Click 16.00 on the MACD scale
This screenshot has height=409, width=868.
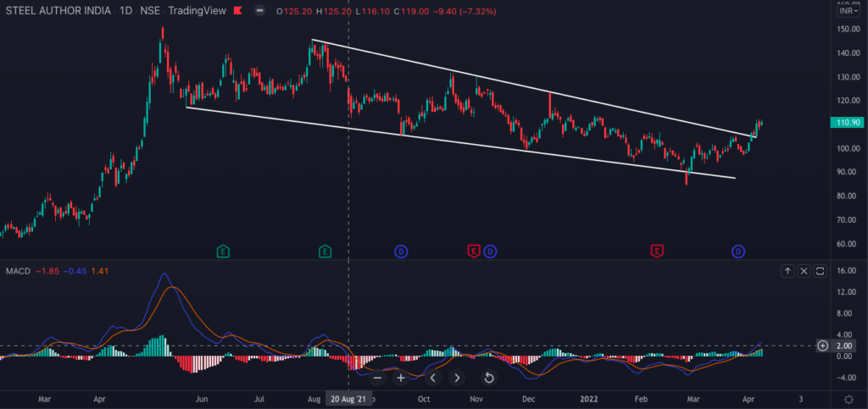point(848,271)
